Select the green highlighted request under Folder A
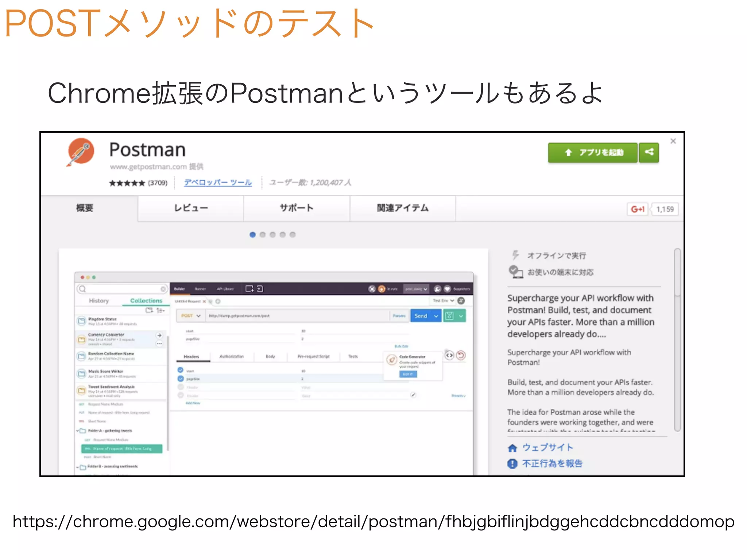747x560 pixels. 122,448
